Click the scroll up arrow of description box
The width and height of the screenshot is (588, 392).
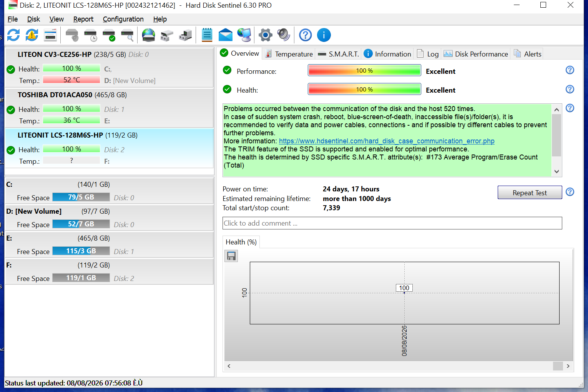tap(556, 110)
